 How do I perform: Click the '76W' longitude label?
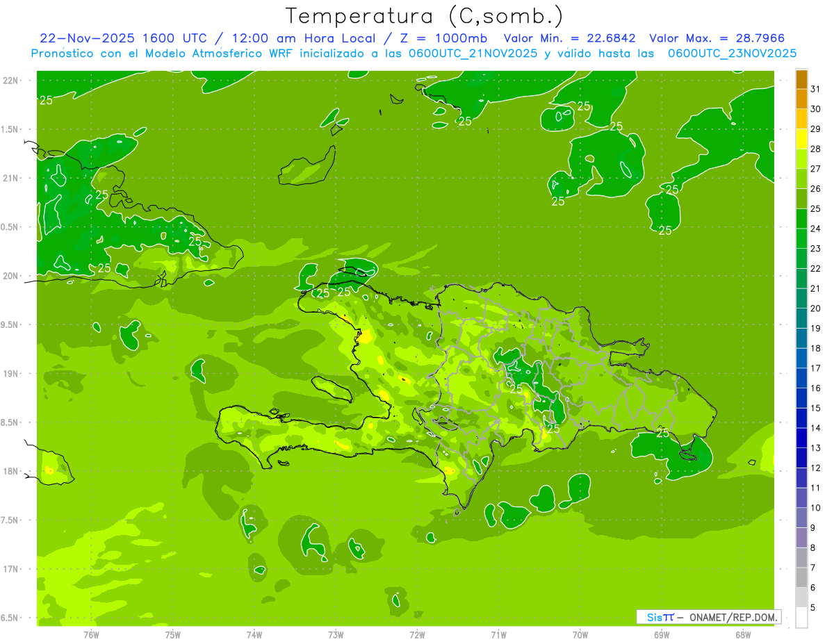91,635
